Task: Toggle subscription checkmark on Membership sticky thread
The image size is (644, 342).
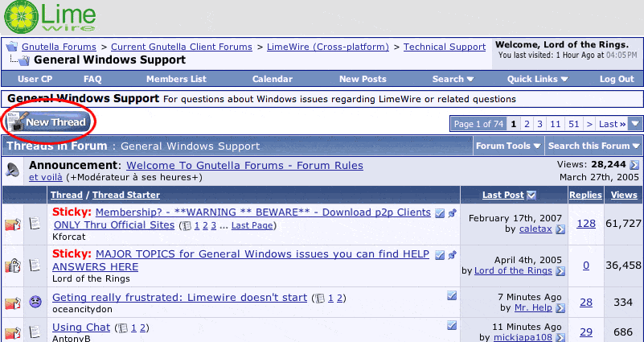Action: tap(440, 213)
